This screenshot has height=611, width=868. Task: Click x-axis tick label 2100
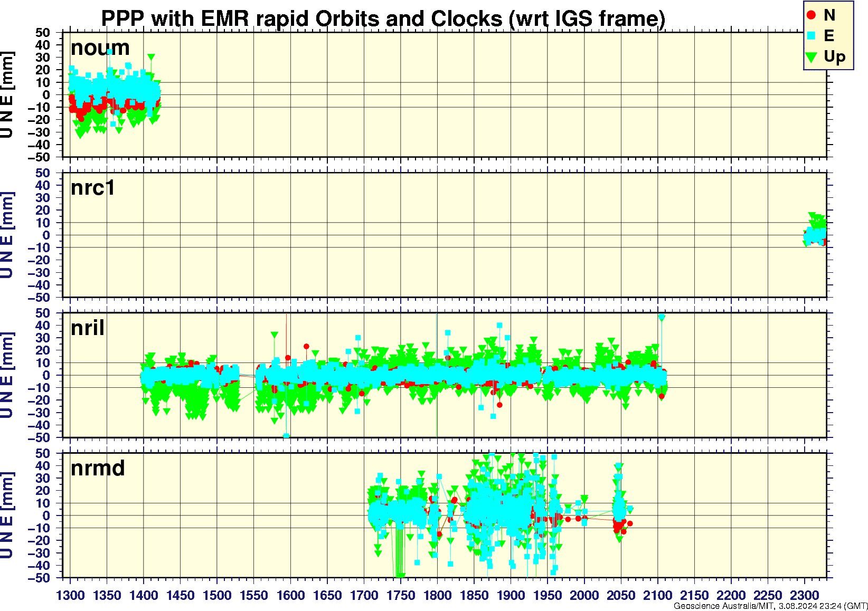[657, 595]
